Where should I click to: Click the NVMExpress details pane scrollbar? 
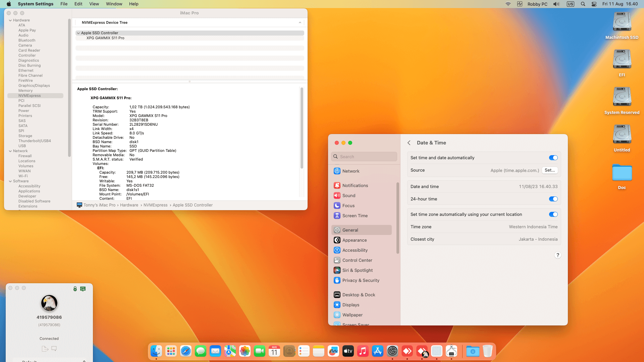(x=302, y=128)
